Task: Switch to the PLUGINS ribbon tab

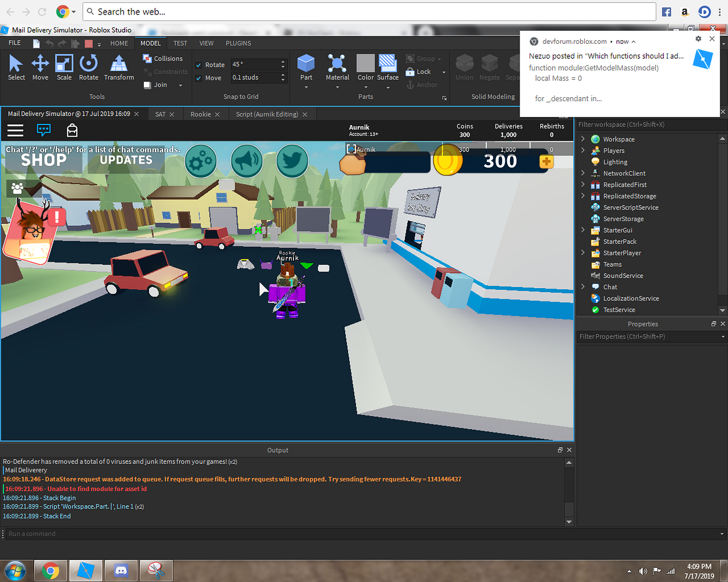Action: 238,43
